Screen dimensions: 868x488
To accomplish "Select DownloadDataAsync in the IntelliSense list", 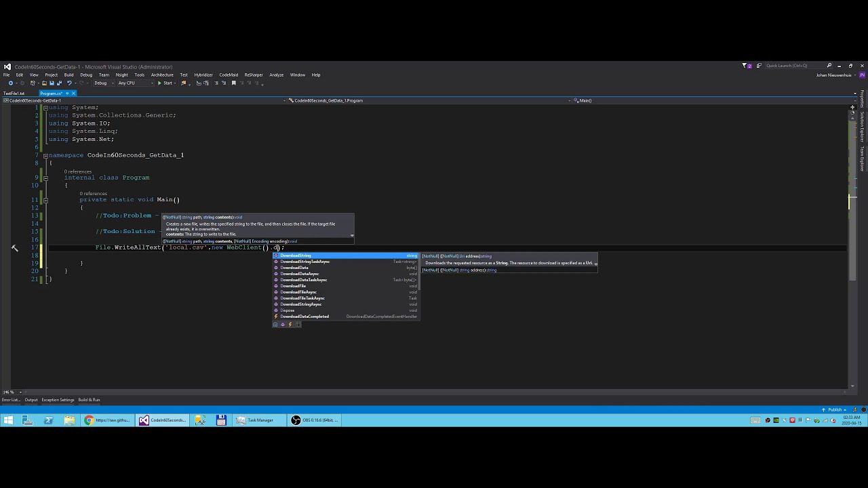I will pos(346,274).
